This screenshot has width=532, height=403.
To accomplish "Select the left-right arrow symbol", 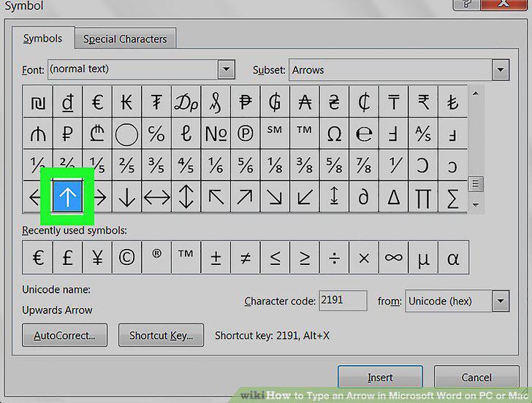I will 156,197.
